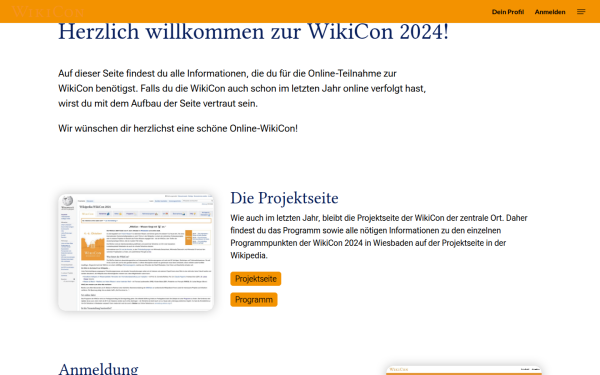Select Anmelden in the top navigation
The width and height of the screenshot is (600, 375).
click(x=550, y=12)
